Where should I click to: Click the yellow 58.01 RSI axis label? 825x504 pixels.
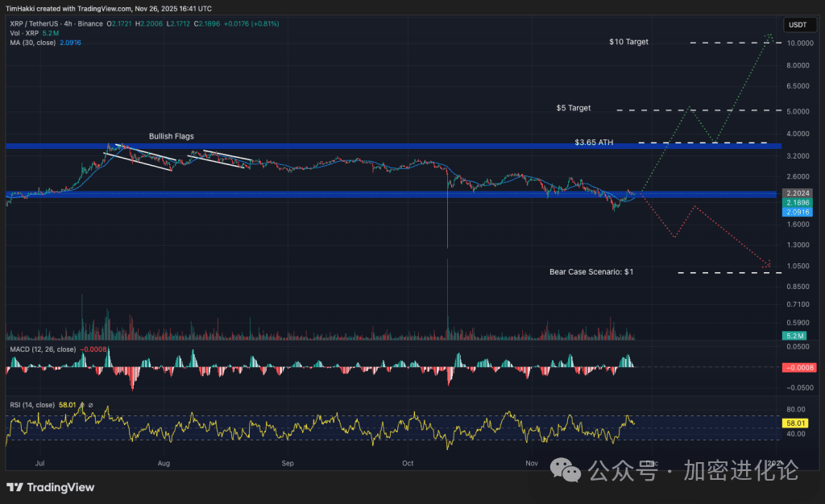(794, 421)
